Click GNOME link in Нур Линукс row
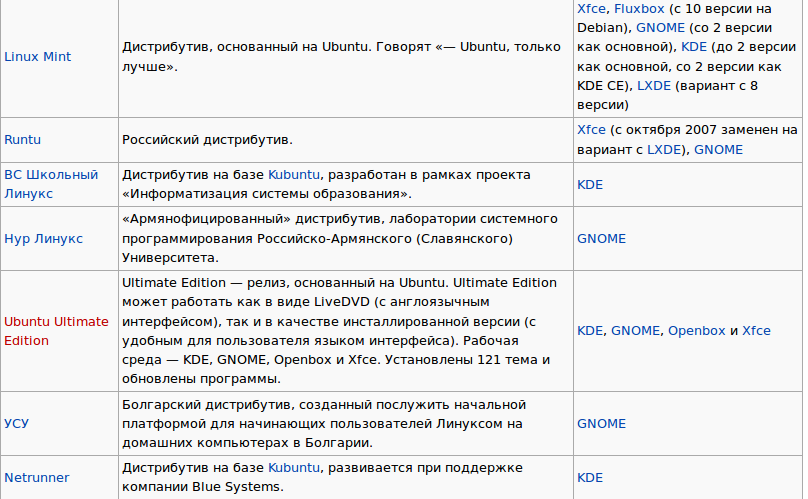Image resolution: width=808 pixels, height=499 pixels. 601,239
